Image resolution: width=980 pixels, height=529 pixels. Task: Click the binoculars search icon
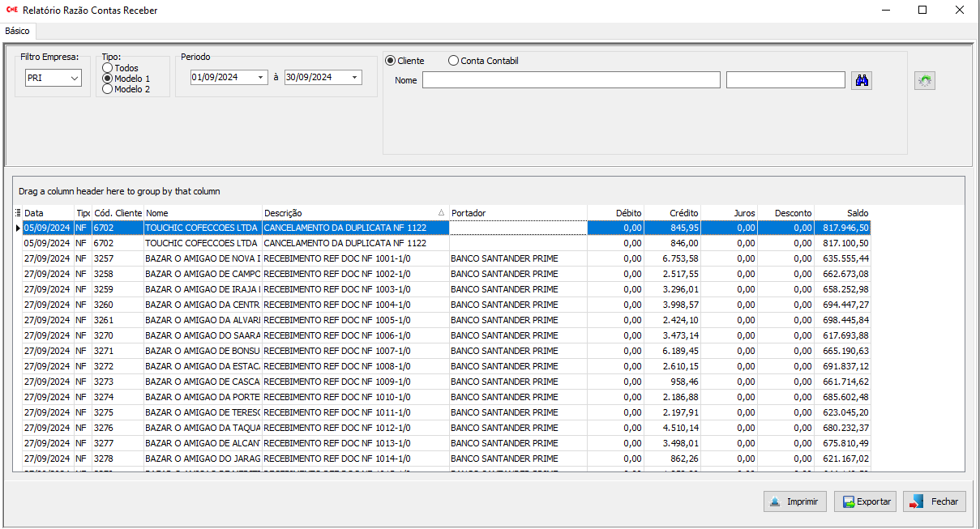862,80
